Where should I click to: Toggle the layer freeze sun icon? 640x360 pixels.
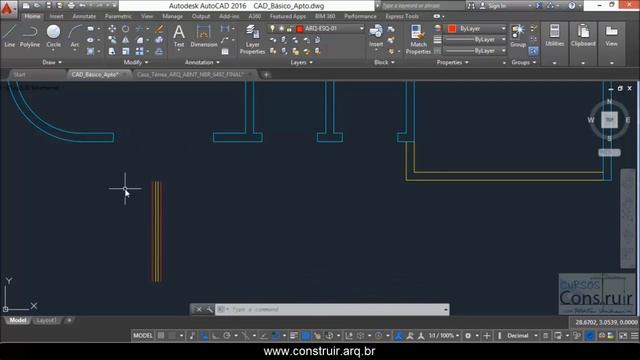281,29
